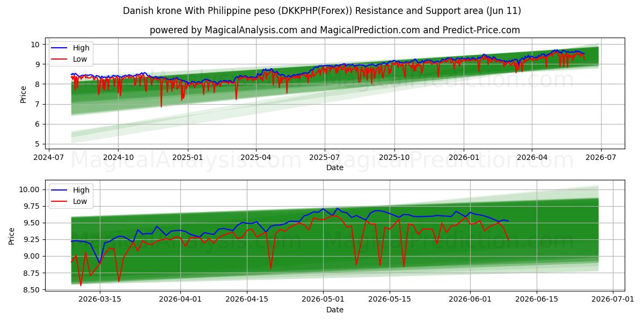This screenshot has height=322, width=644.
Task: Click the blue High line sample in the upper legend
Action: (59, 48)
